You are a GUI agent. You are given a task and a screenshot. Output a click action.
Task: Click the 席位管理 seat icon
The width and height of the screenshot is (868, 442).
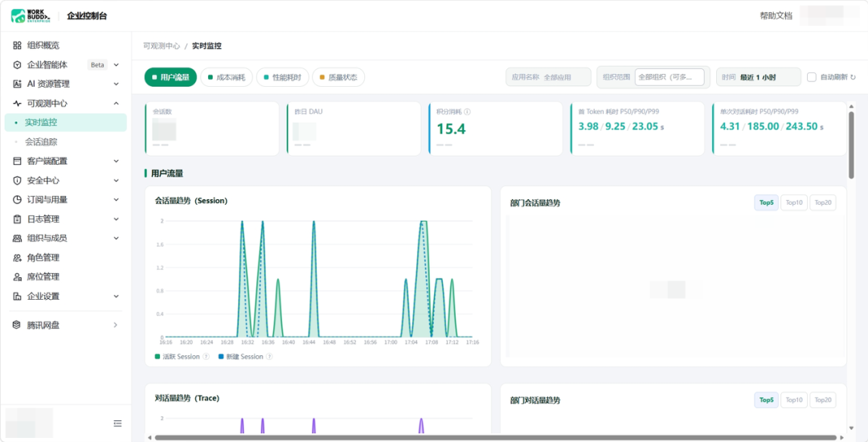(17, 276)
